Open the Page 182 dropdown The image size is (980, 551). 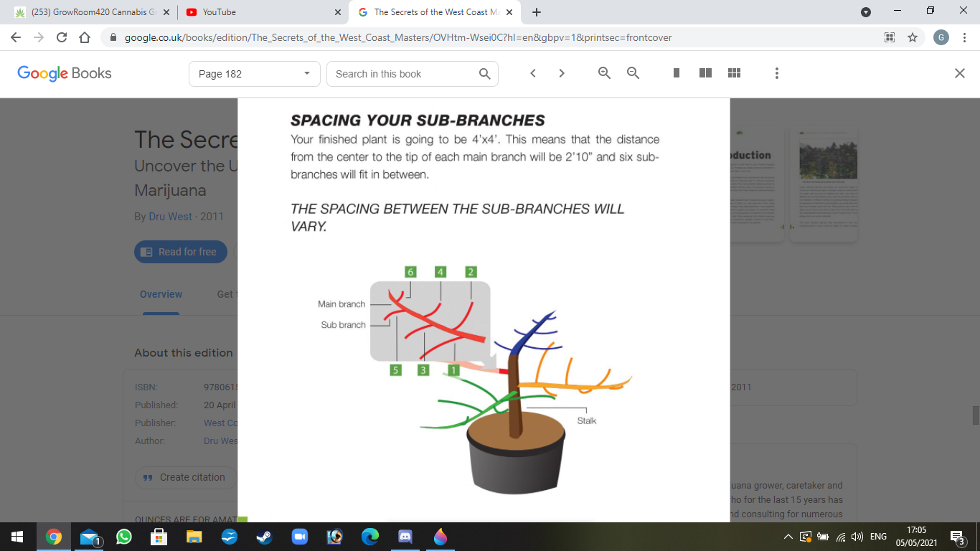pyautogui.click(x=254, y=74)
